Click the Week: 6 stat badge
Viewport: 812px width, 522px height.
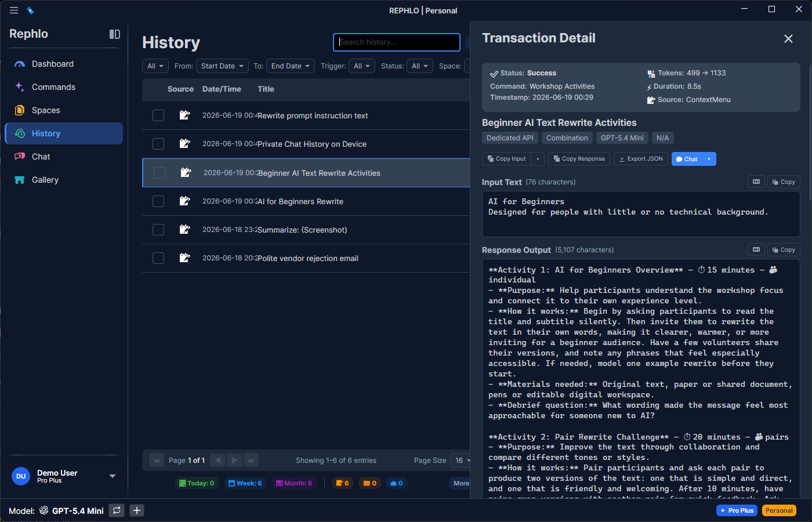(245, 483)
